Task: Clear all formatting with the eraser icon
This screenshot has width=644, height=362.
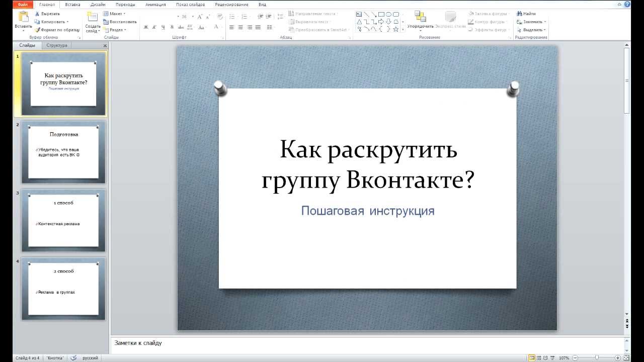Action: 219,16
